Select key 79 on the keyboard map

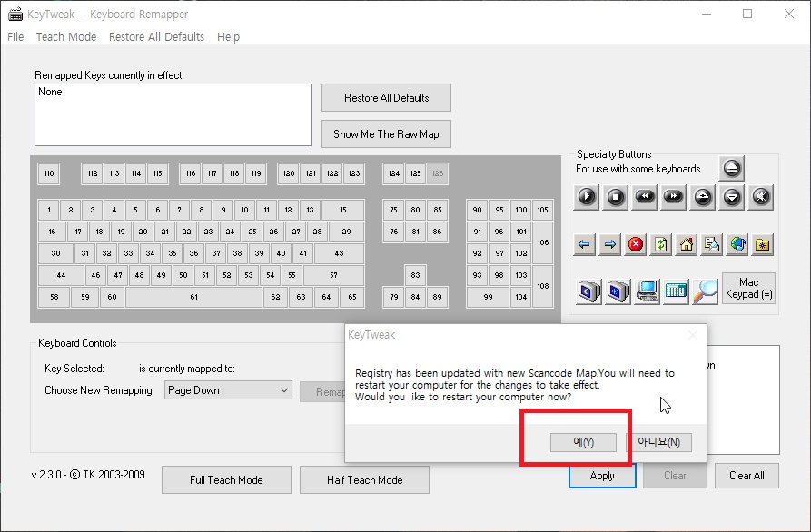tap(393, 297)
